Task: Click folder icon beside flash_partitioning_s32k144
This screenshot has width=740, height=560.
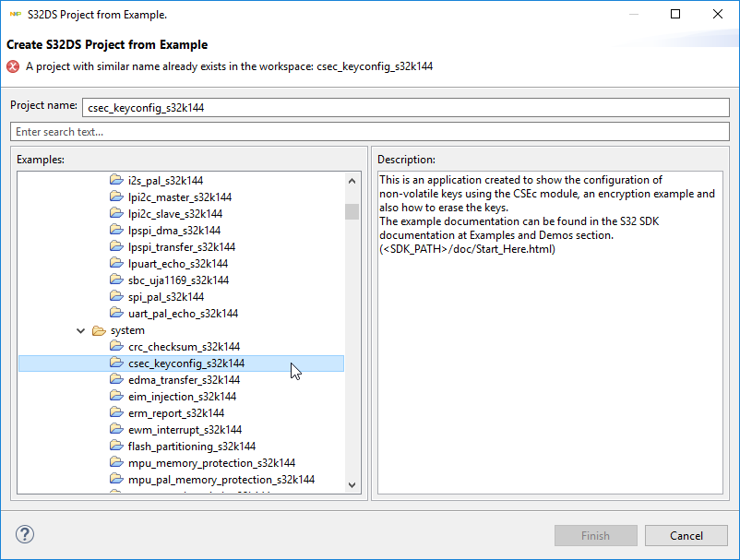Action: point(116,447)
